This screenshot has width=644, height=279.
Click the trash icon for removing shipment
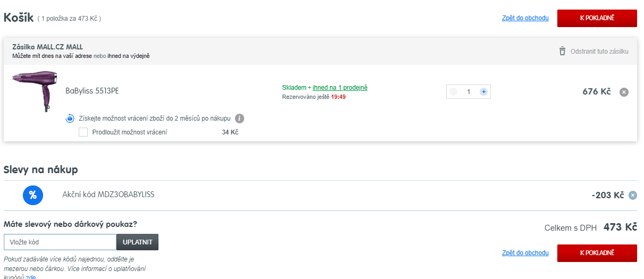click(x=562, y=51)
